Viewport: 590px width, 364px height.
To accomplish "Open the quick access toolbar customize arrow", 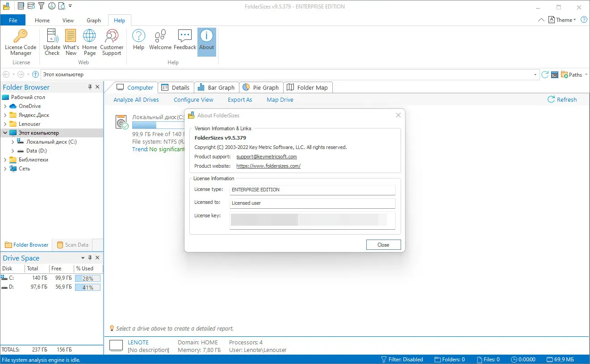I will click(71, 6).
